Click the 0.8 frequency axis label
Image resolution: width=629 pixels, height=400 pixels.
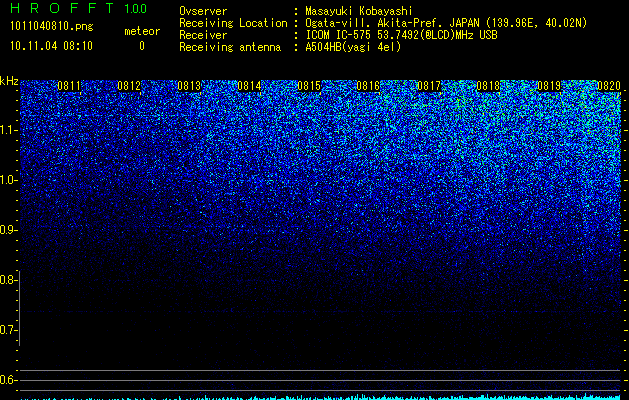point(8,280)
